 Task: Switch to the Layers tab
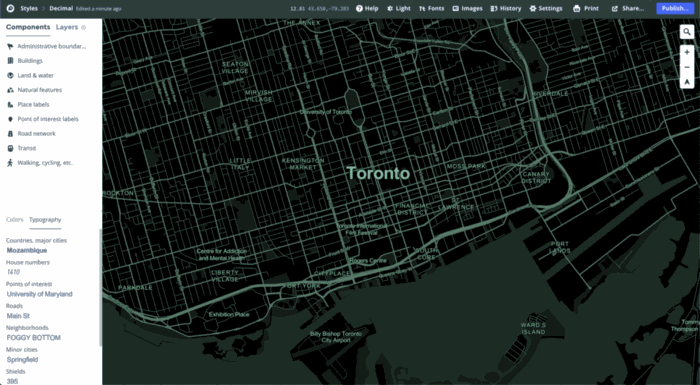pos(67,27)
